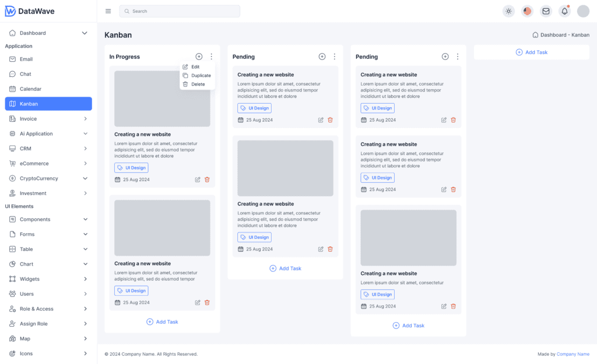Open the mail envelope icon in header
Screen dimensions: 597x364
point(546,11)
